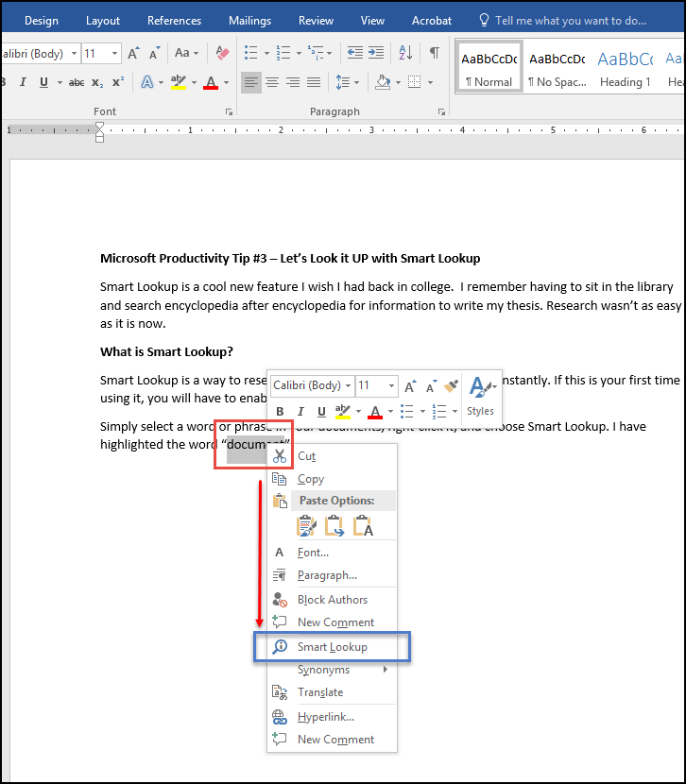Click the Grow Font icon in ribbon
The height and width of the screenshot is (784, 686).
pos(133,53)
